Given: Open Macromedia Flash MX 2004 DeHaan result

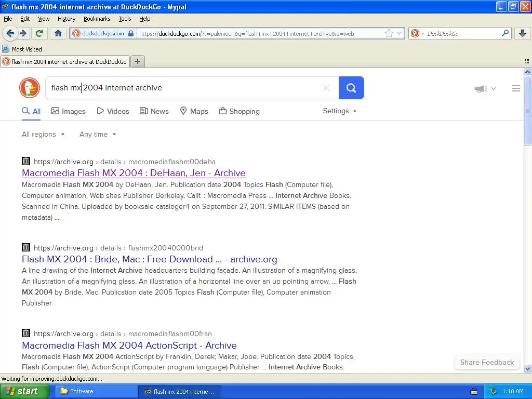Looking at the screenshot, I should [134, 173].
